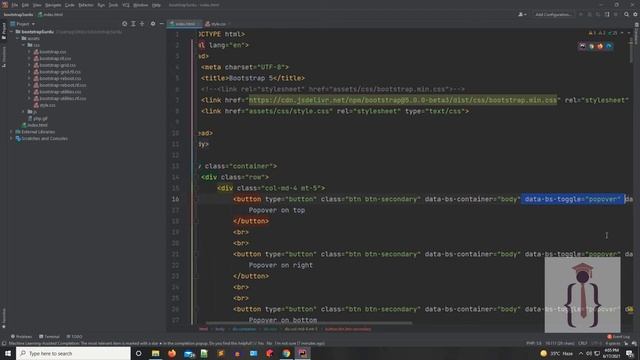Open Chrome from the taskbar
640x360 pixels.
tap(286, 353)
